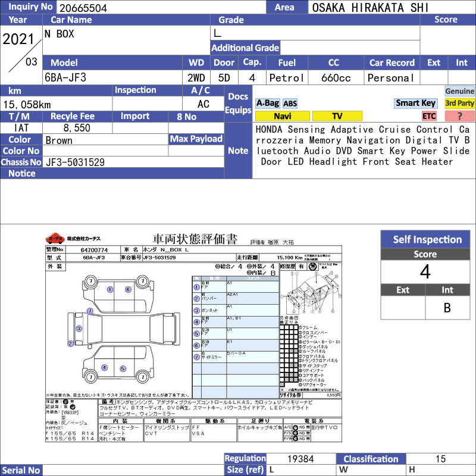Click the recycle fee 8,550 in the header table
Screen dimensions: 476x476
click(x=77, y=128)
